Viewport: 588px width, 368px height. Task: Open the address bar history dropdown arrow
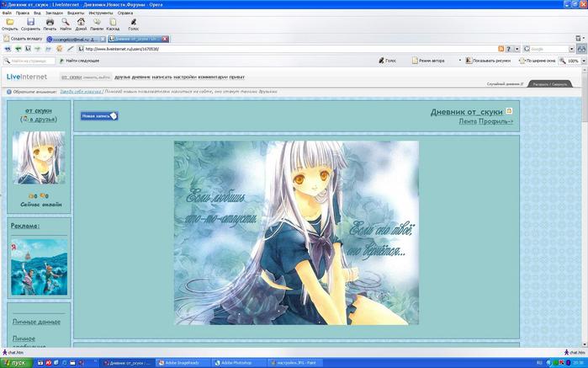tap(517, 49)
